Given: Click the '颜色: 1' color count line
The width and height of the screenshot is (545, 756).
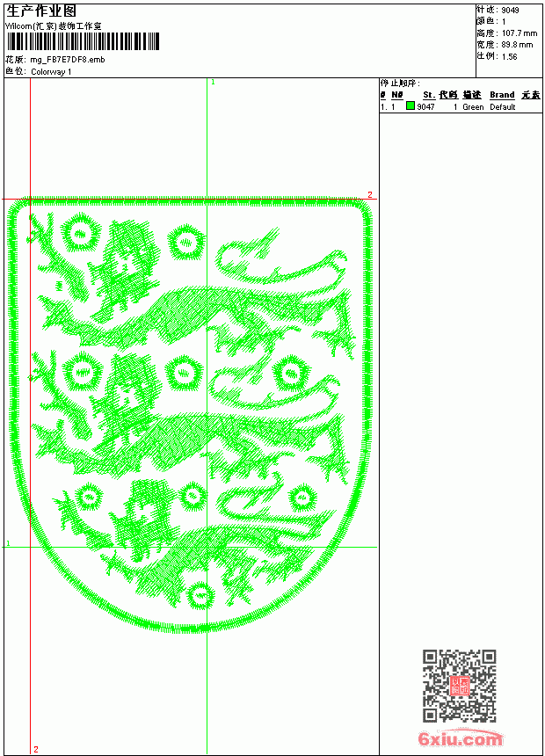Looking at the screenshot, I should click(x=491, y=22).
